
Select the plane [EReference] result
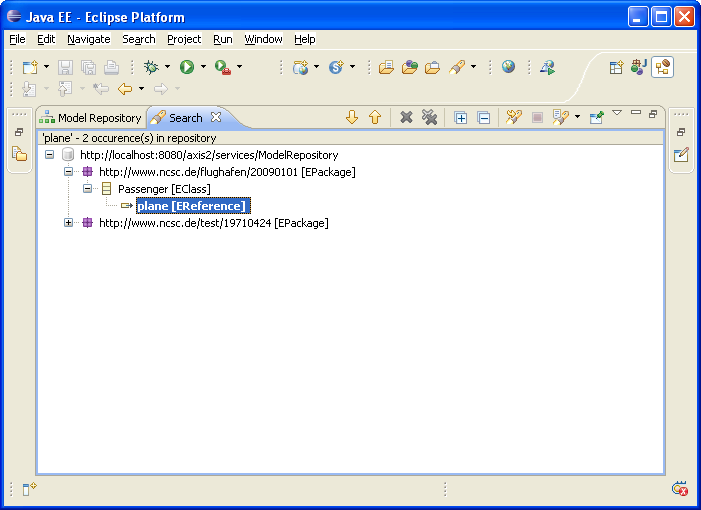click(191, 206)
